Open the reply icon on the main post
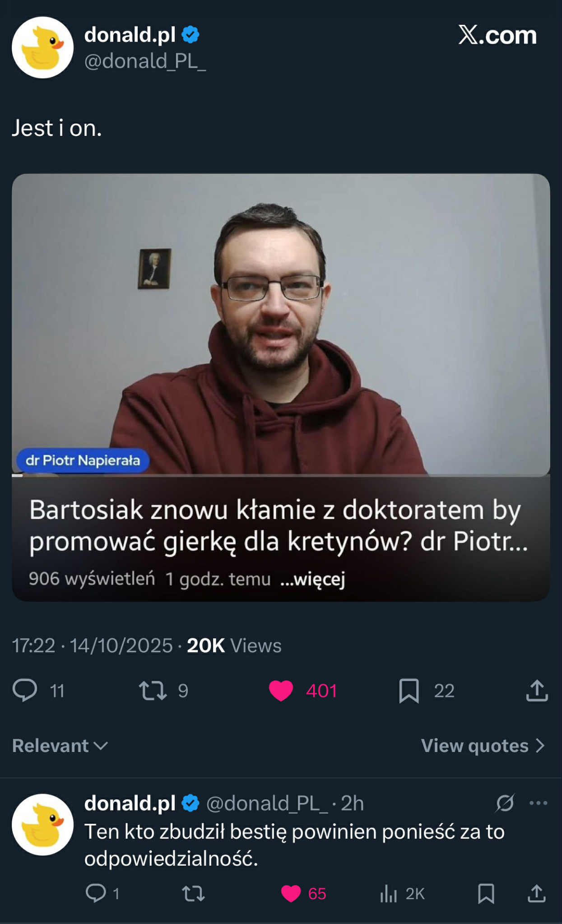This screenshot has height=924, width=562. coord(25,690)
